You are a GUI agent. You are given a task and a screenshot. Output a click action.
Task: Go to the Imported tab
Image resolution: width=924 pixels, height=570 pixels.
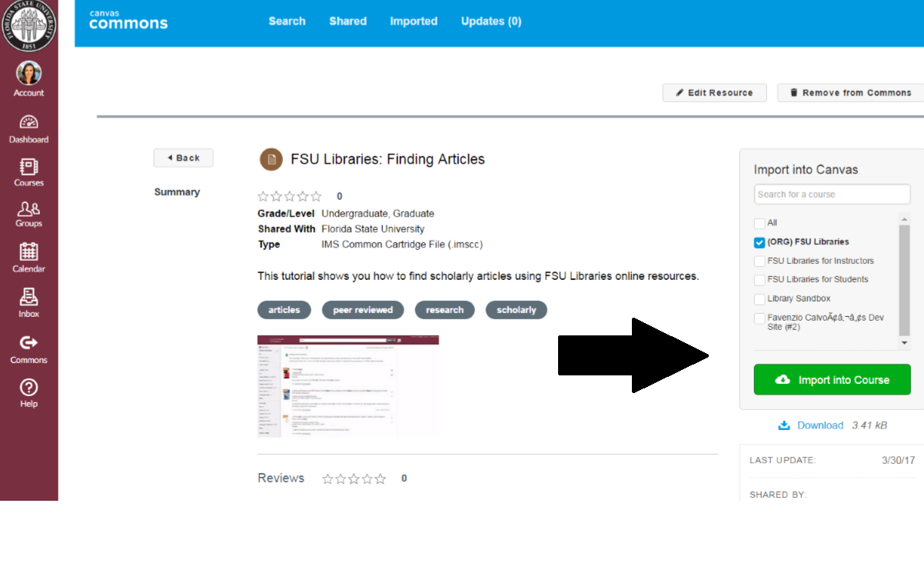[414, 22]
